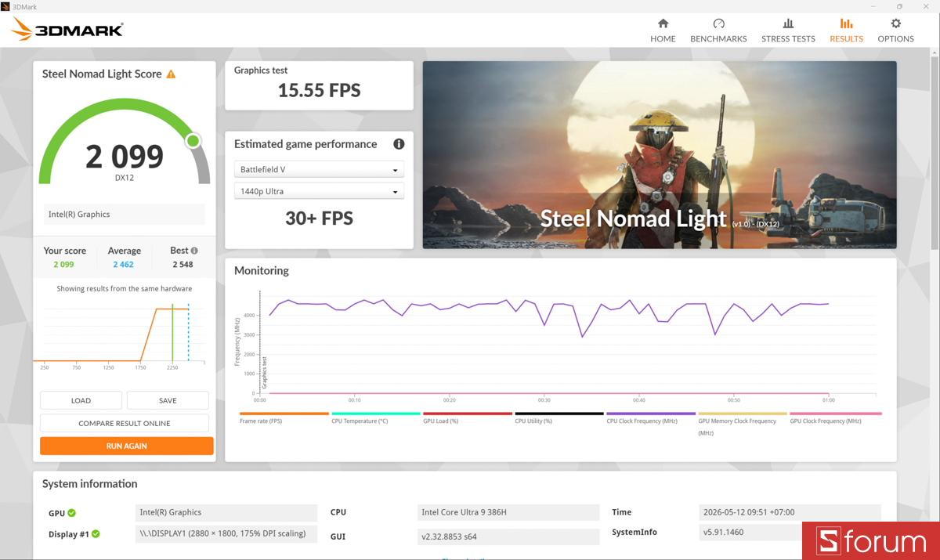Toggle the CPU Temperature legend

[x=375, y=417]
